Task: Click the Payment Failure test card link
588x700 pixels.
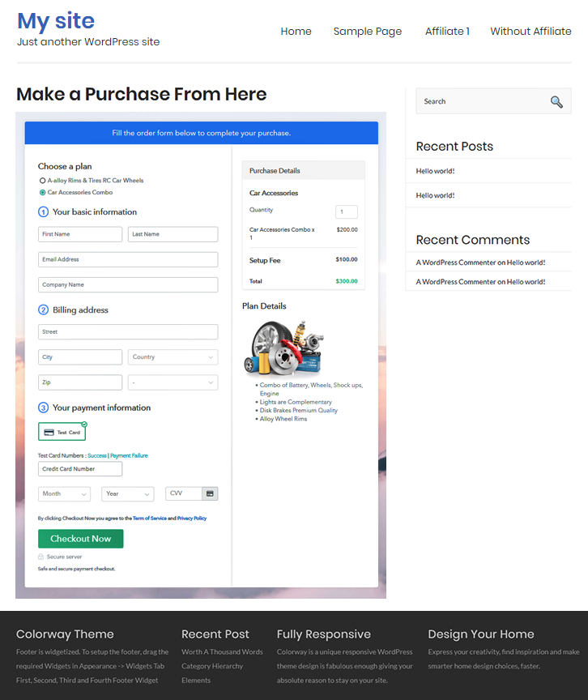Action: (x=129, y=456)
